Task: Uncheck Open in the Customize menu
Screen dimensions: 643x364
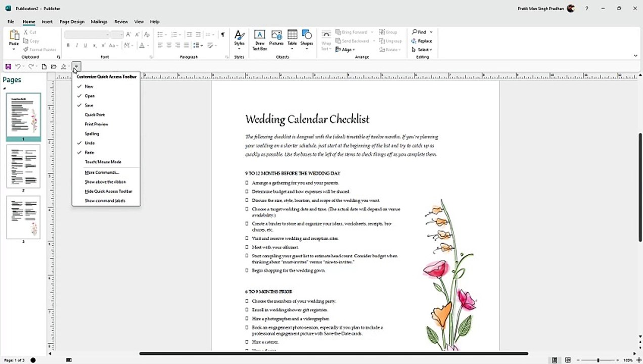Action: click(x=106, y=96)
